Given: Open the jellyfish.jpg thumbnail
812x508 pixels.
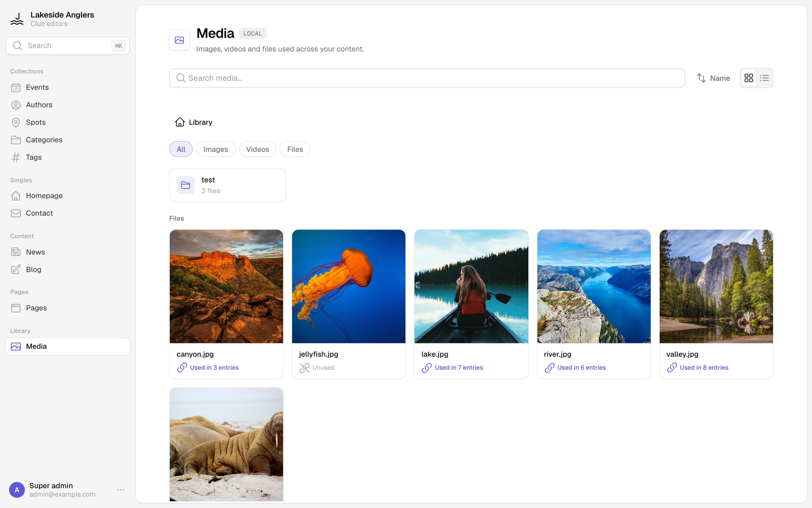Looking at the screenshot, I should (x=349, y=287).
